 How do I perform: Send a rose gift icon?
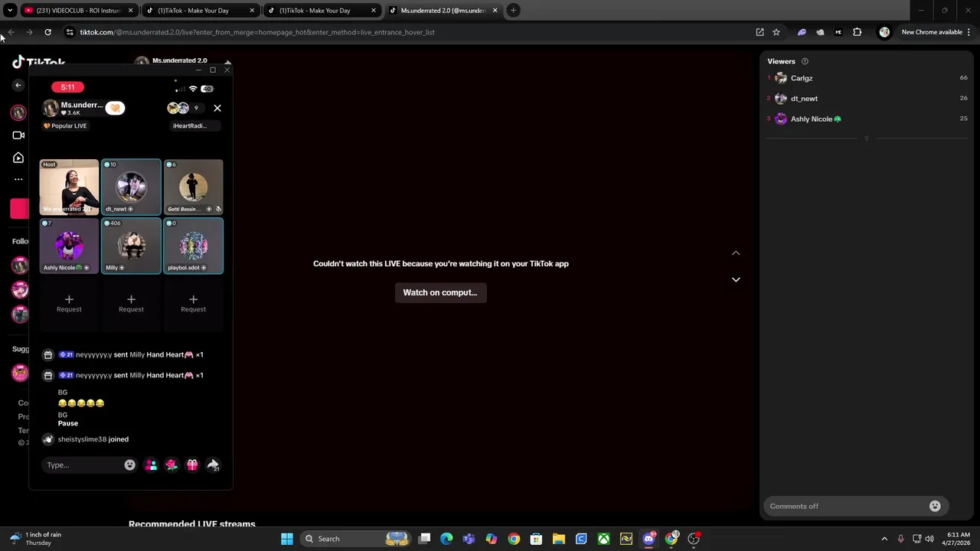(171, 465)
